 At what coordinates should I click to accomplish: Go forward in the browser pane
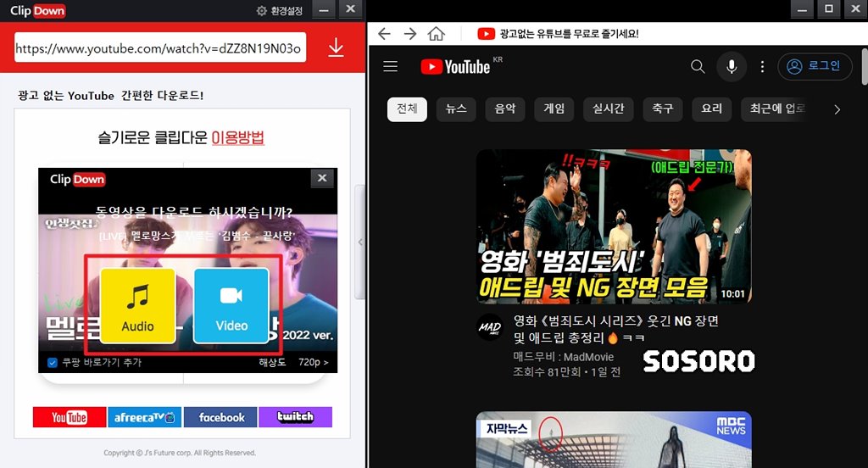tap(410, 34)
